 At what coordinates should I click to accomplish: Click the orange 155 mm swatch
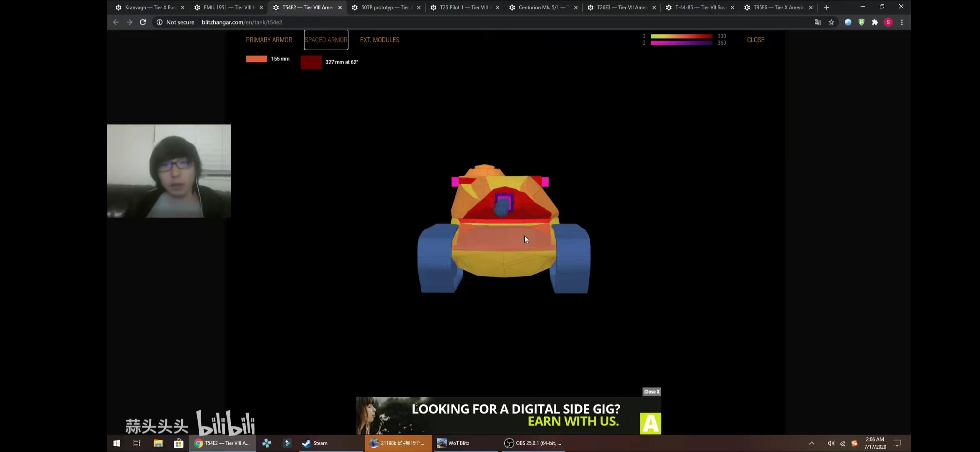tap(257, 59)
